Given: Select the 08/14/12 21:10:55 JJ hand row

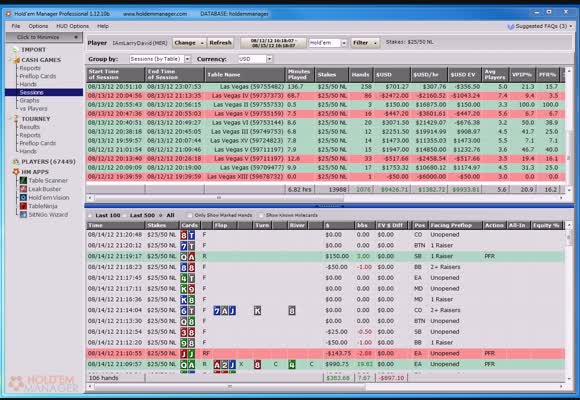Looking at the screenshot, I should [x=326, y=353].
